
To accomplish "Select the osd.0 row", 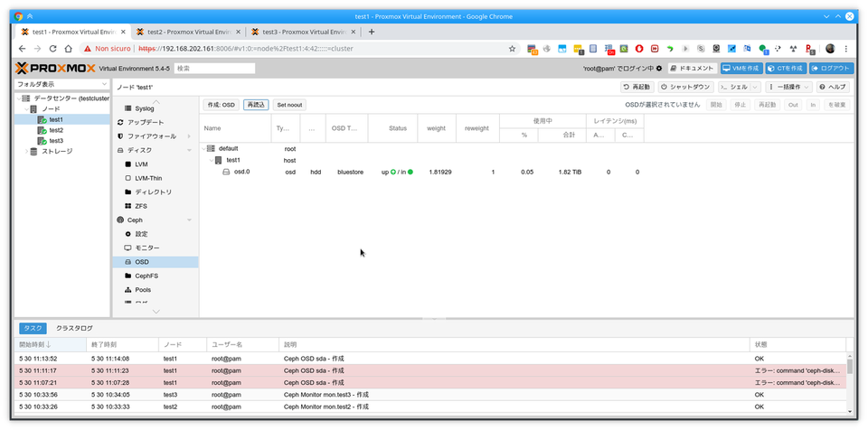I will click(241, 172).
